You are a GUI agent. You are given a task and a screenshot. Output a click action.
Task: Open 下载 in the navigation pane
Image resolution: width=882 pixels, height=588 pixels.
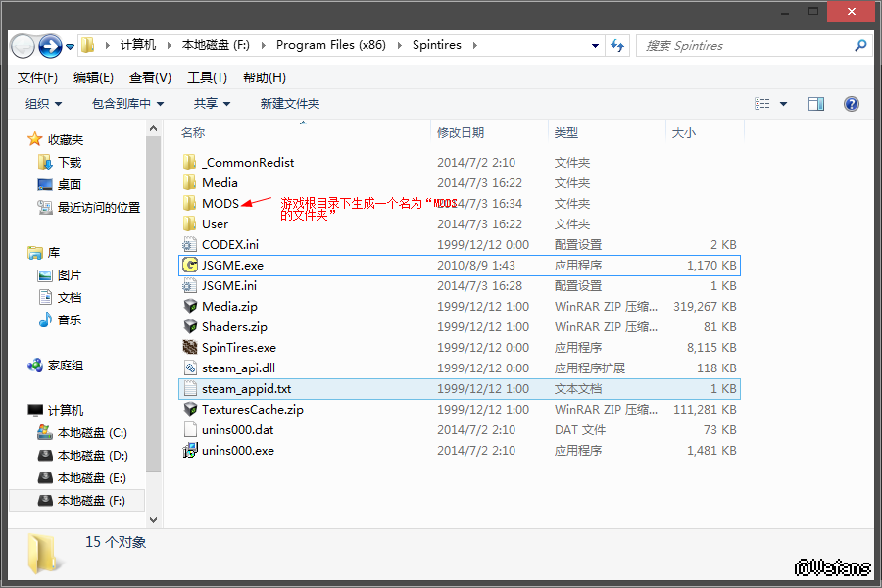pyautogui.click(x=70, y=162)
